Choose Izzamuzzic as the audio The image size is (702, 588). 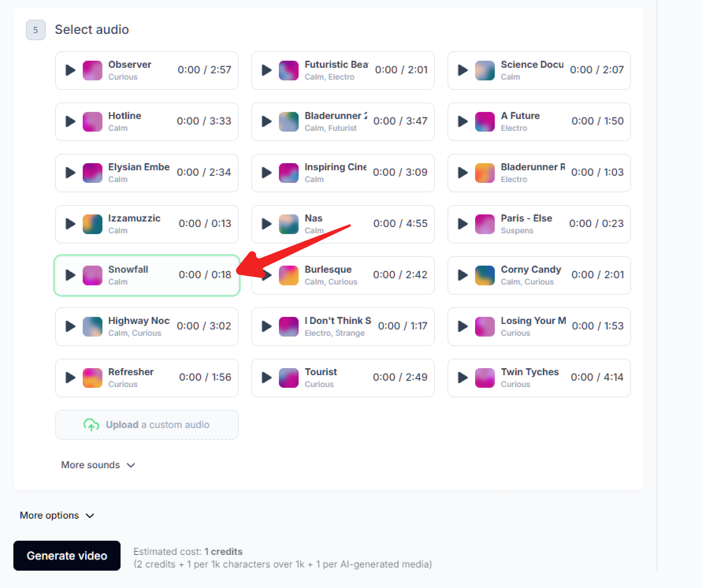click(x=147, y=224)
